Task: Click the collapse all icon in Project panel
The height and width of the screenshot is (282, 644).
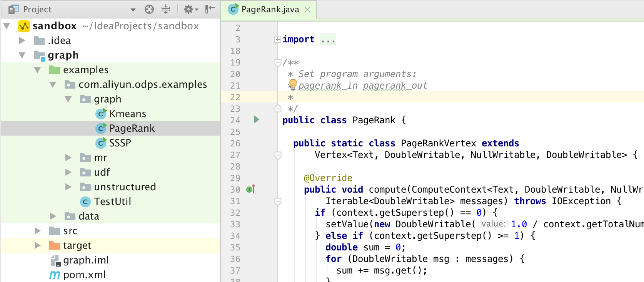Action: pos(166,9)
